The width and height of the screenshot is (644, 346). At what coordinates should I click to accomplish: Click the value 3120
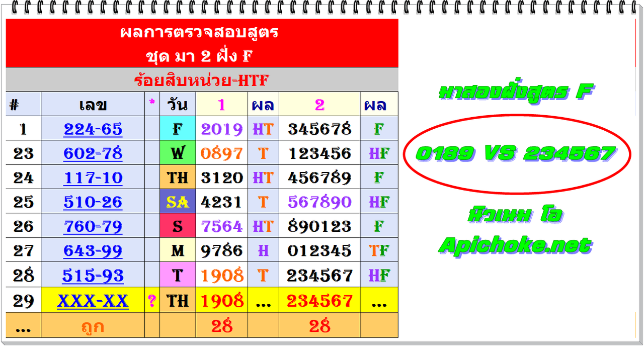(x=222, y=178)
